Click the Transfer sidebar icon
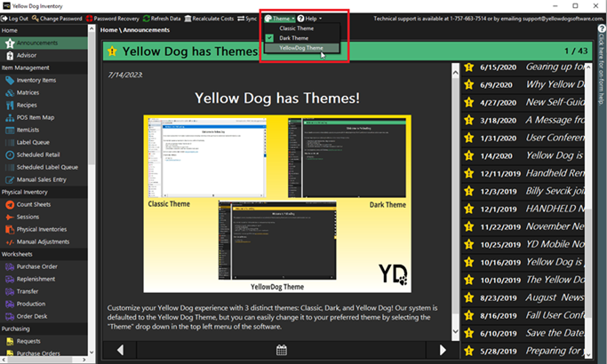The height and width of the screenshot is (364, 607). pos(10,291)
